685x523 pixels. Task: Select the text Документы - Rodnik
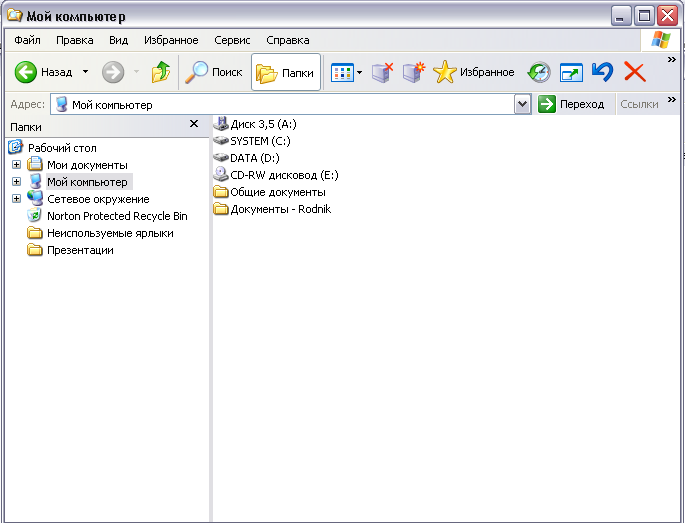pos(280,209)
